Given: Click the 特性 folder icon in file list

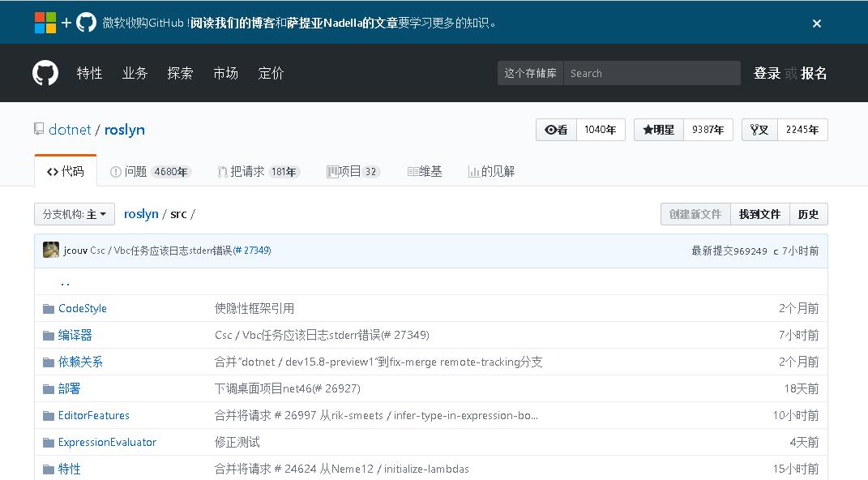Looking at the screenshot, I should tap(49, 469).
